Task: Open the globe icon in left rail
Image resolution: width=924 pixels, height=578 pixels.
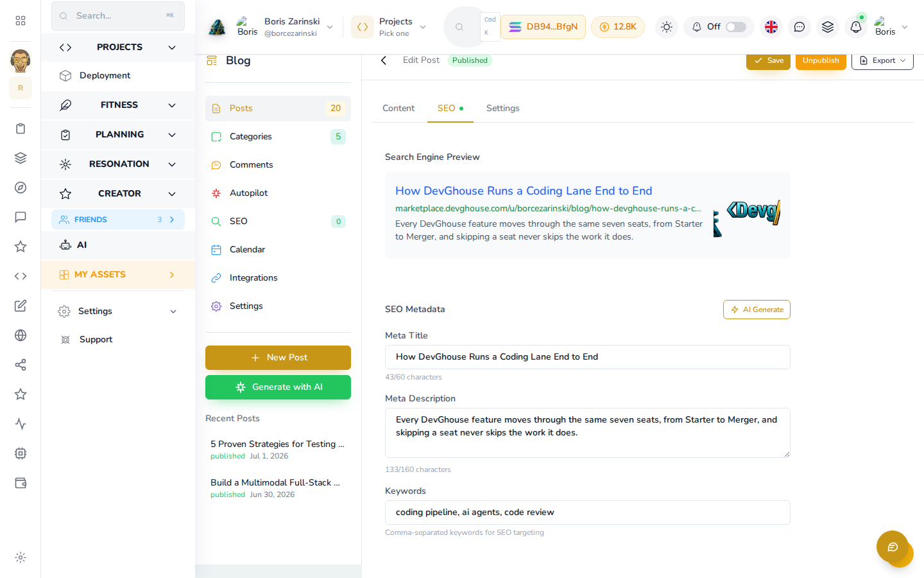Action: tap(21, 335)
